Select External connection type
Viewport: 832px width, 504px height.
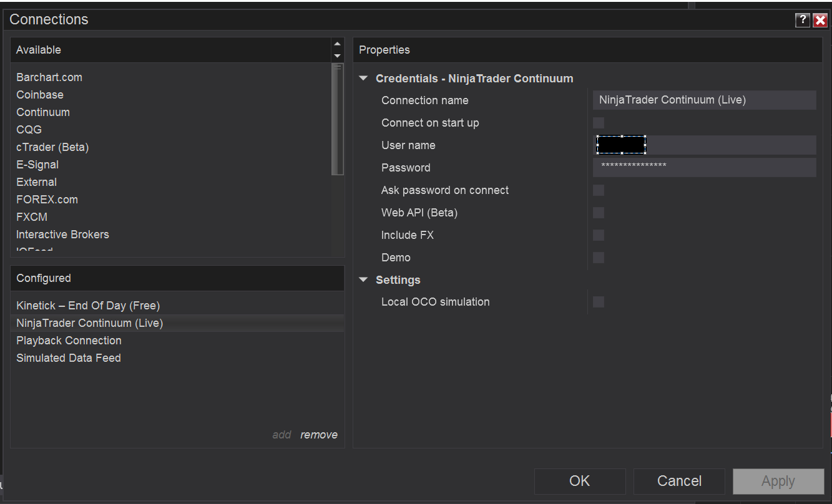37,182
